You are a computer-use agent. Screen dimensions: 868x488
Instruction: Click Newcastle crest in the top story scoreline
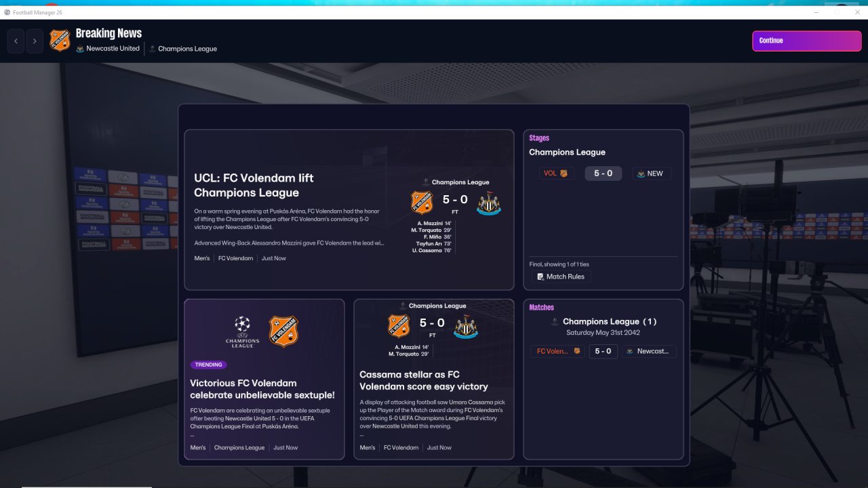click(x=488, y=203)
